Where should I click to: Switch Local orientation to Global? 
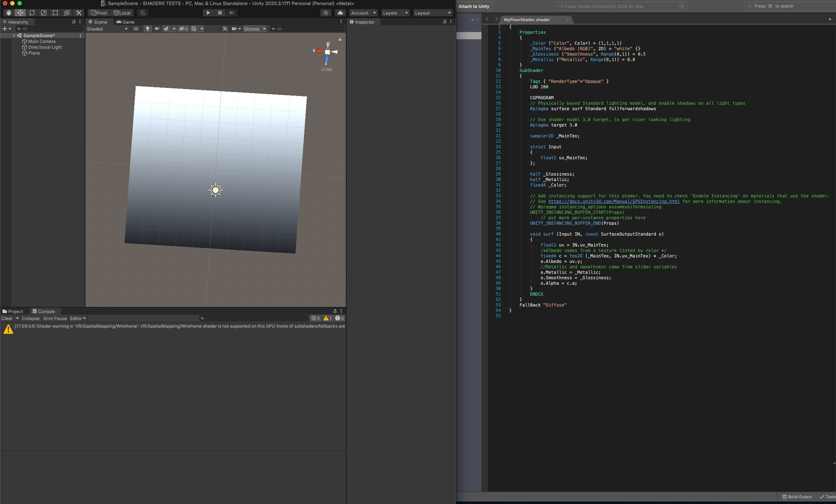pos(122,13)
